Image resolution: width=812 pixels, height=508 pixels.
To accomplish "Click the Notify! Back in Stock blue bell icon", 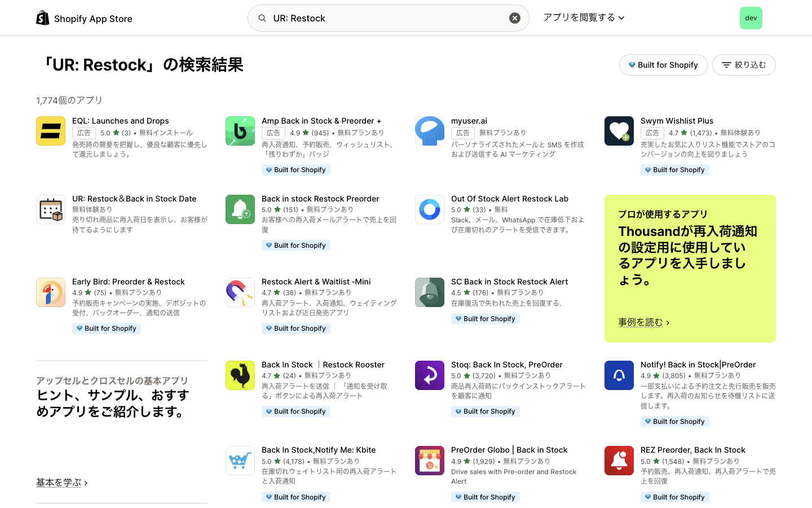I will [619, 375].
